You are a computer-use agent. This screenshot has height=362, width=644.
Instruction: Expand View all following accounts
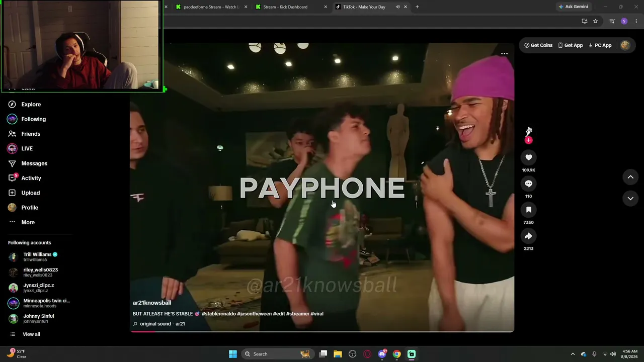tap(25, 334)
